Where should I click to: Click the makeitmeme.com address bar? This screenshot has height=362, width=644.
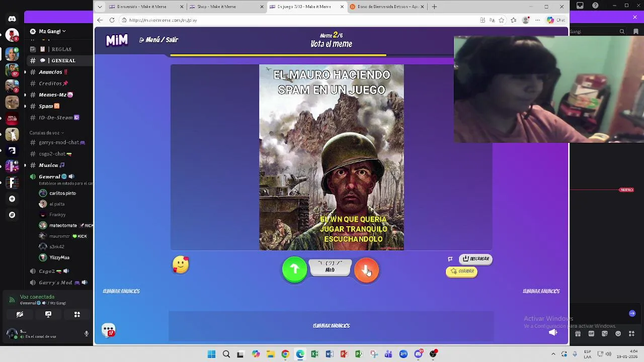[x=297, y=20]
